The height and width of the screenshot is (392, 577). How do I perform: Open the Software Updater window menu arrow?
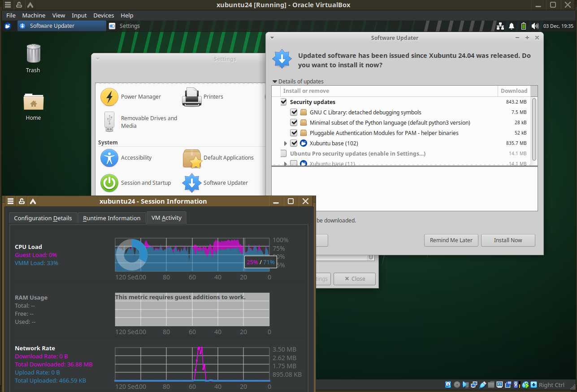(272, 38)
